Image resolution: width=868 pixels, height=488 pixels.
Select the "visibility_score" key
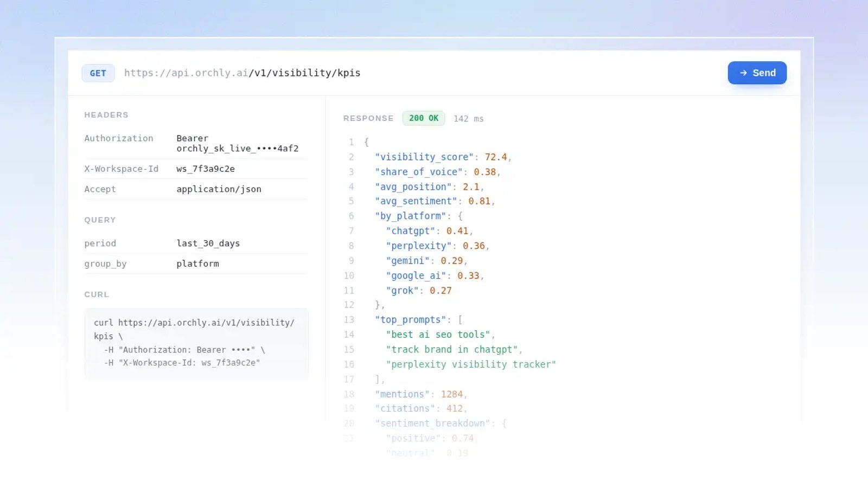[x=424, y=157]
